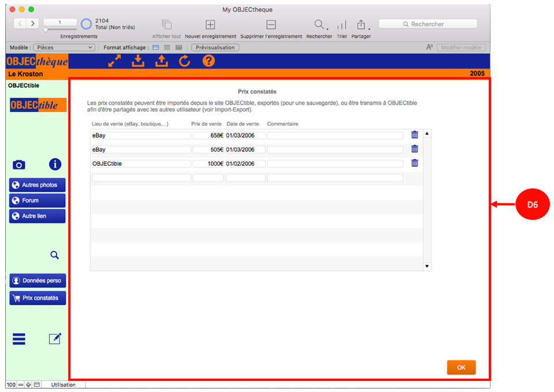Click the orange import download icon
This screenshot has height=392, width=554.
[x=138, y=61]
